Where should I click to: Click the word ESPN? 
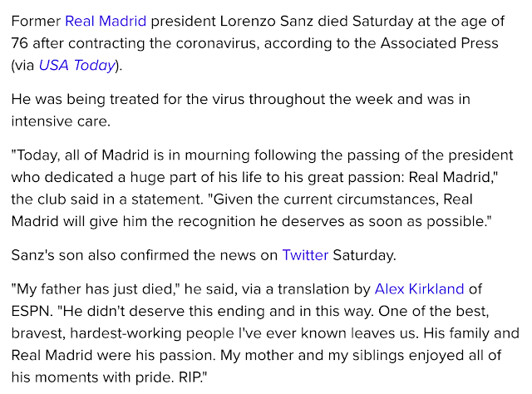(x=30, y=311)
